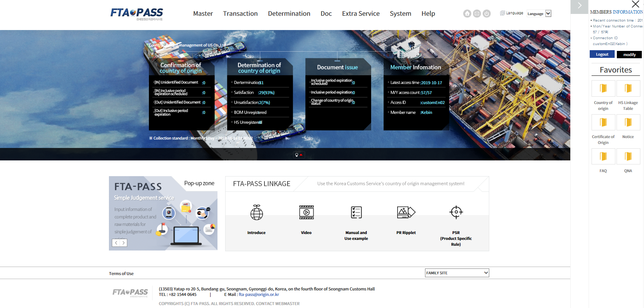Click the [IN] Unidentified Document entry
This screenshot has width=644, height=308.
[x=179, y=82]
